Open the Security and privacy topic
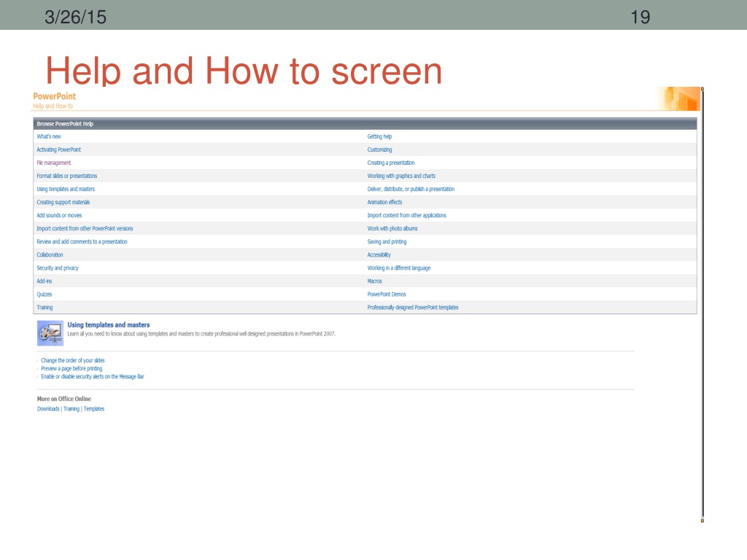Viewport: 747px width, 560px height. [x=58, y=268]
